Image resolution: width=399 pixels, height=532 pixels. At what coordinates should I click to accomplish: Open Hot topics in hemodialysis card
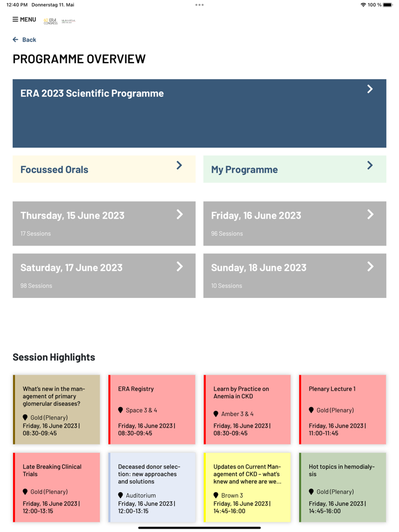coord(343,488)
